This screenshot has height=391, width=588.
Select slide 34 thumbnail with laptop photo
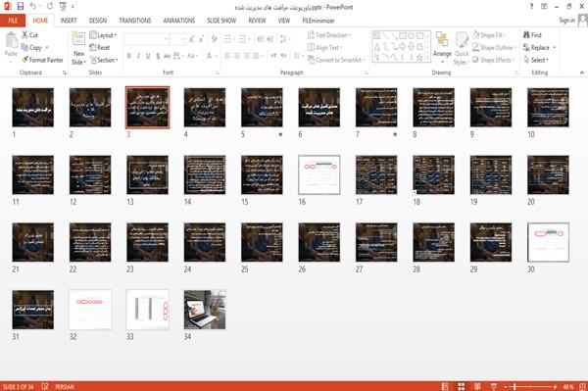(x=205, y=310)
